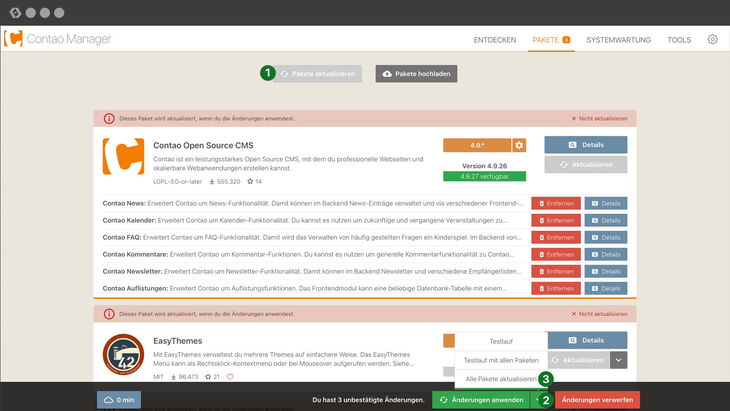Remove the Contao News package
This screenshot has height=411, width=730.
point(555,203)
